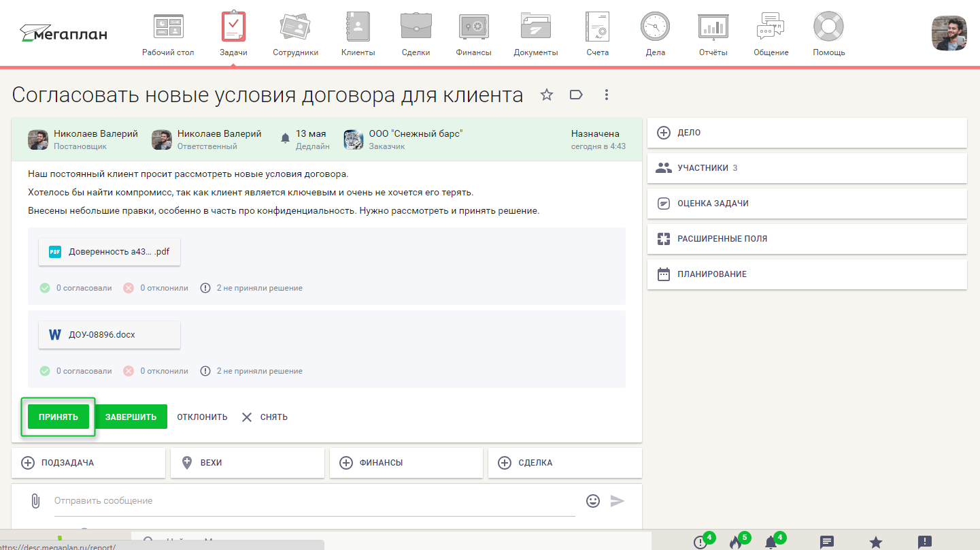Open the three-dot task menu
Viewport: 980px width, 550px height.
tap(606, 95)
